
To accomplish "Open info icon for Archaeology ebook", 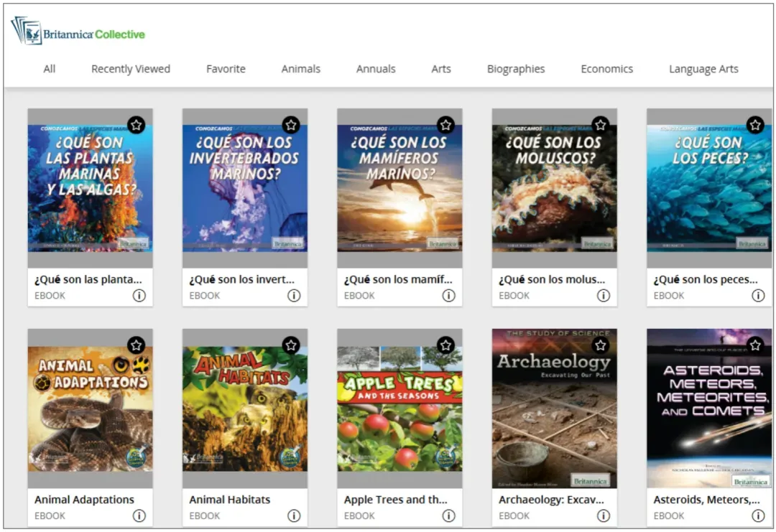I will pos(604,515).
